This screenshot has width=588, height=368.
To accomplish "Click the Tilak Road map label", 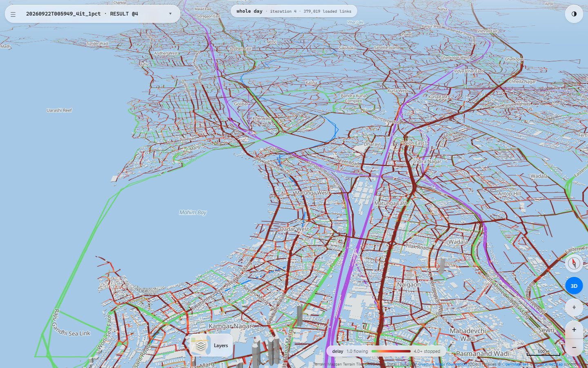I will [417, 247].
